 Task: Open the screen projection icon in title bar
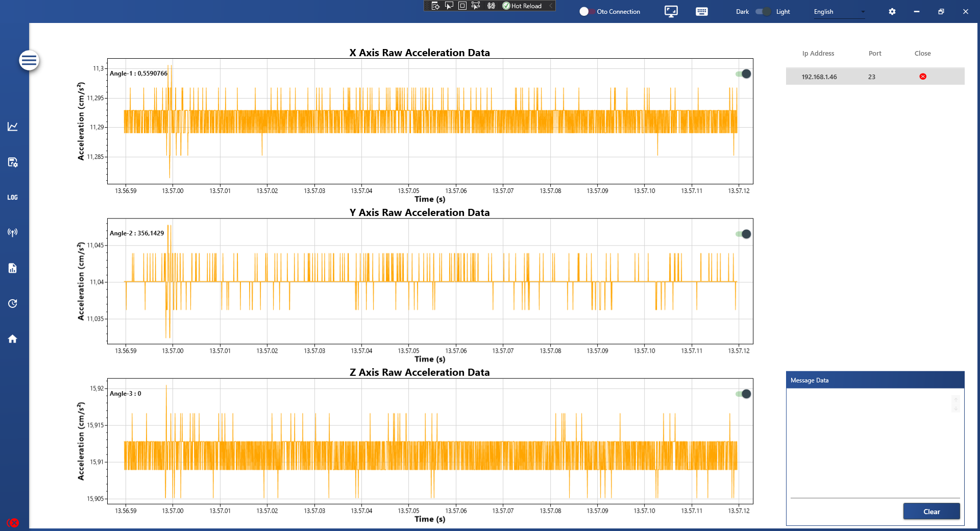670,11
